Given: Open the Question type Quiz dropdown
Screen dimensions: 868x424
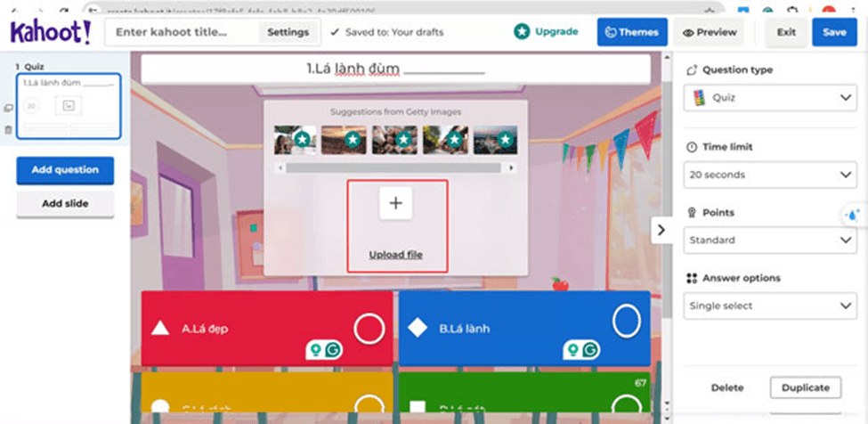Looking at the screenshot, I should click(770, 97).
